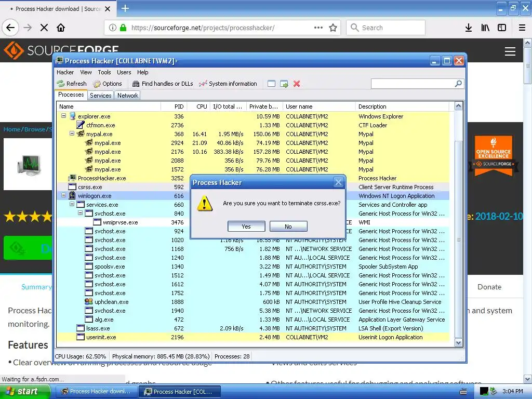532x399 pixels.
Task: Open the View menu
Action: pyautogui.click(x=86, y=72)
